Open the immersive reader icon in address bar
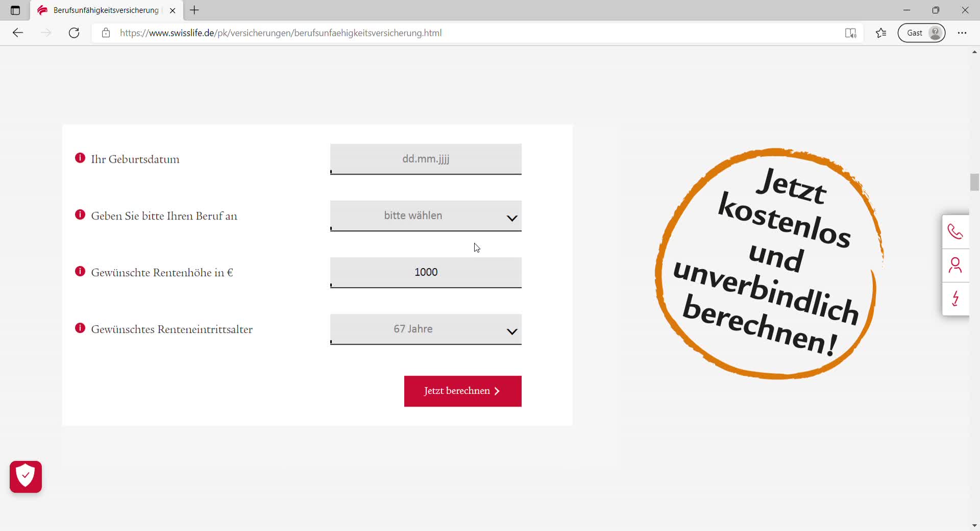Image resolution: width=980 pixels, height=531 pixels. click(850, 33)
